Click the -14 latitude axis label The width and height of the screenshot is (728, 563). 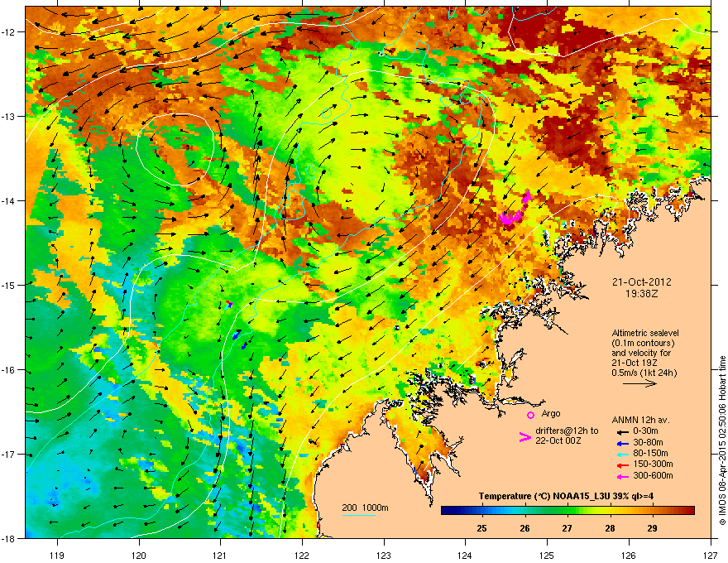(8, 200)
